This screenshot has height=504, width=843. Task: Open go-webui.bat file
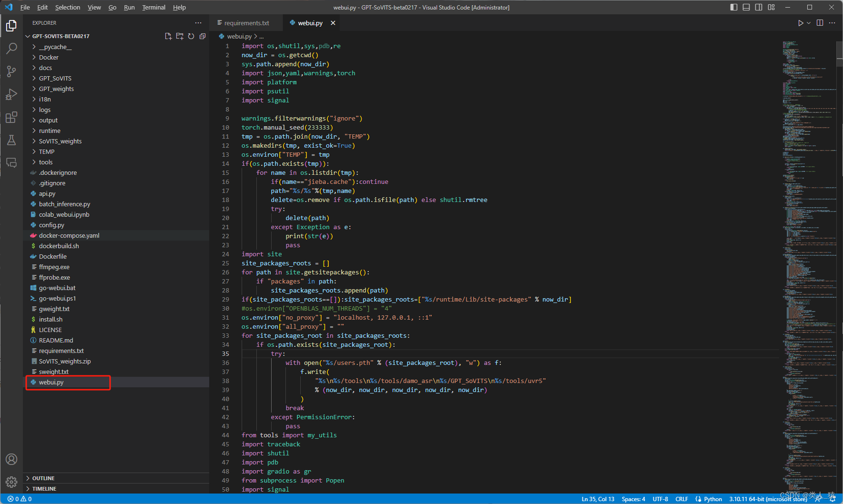tap(116, 288)
